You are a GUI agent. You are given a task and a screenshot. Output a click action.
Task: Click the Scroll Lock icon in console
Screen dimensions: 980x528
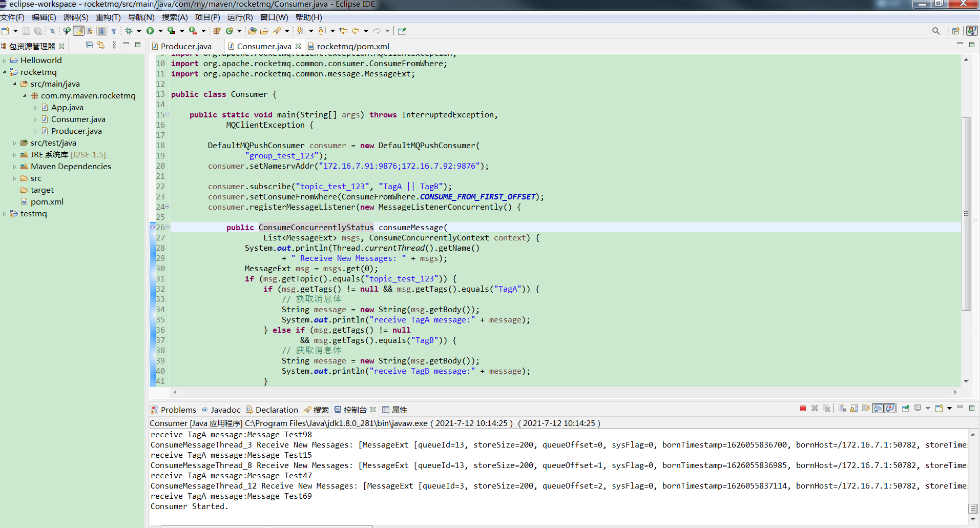pyautogui.click(x=854, y=409)
